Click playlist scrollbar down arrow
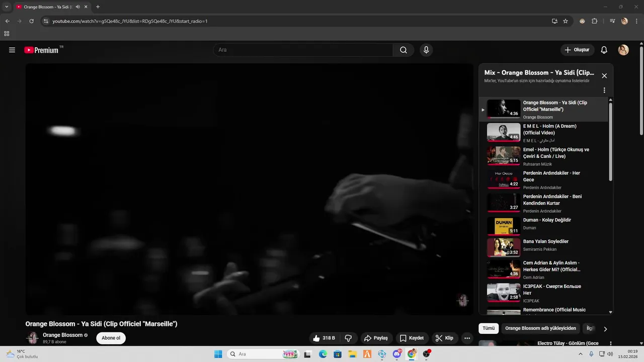Image resolution: width=644 pixels, height=362 pixels. [611, 312]
